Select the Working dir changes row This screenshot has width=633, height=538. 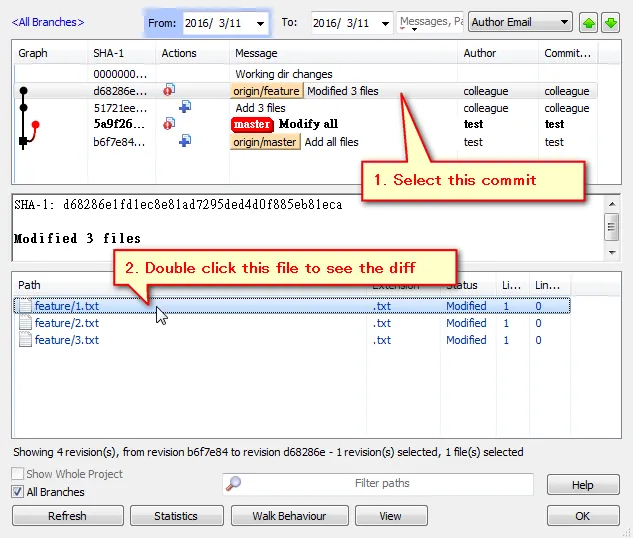(306, 74)
